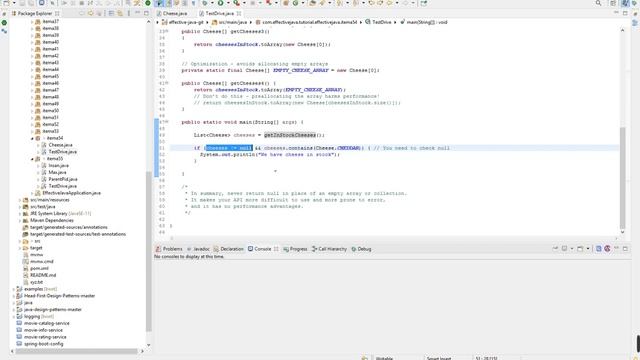Open EffectiveJavaApplication.java in tree
This screenshot has height=360, width=640.
[71, 193]
